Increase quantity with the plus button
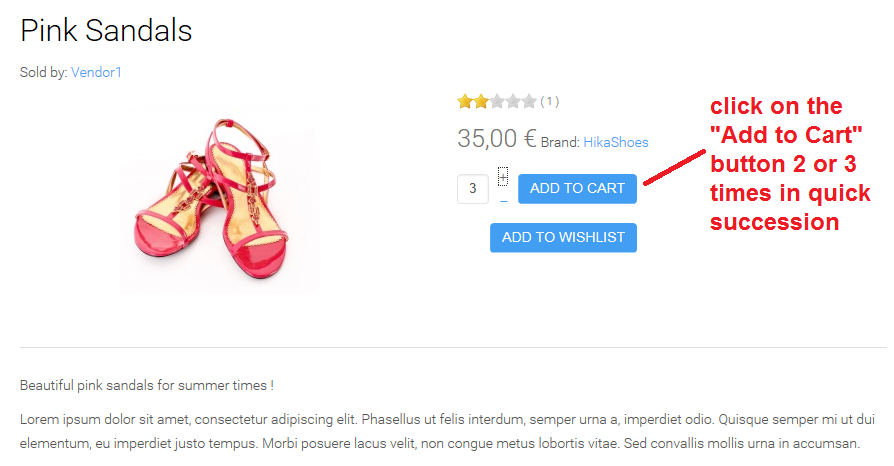Screen dimensions: 894x466 [503, 177]
